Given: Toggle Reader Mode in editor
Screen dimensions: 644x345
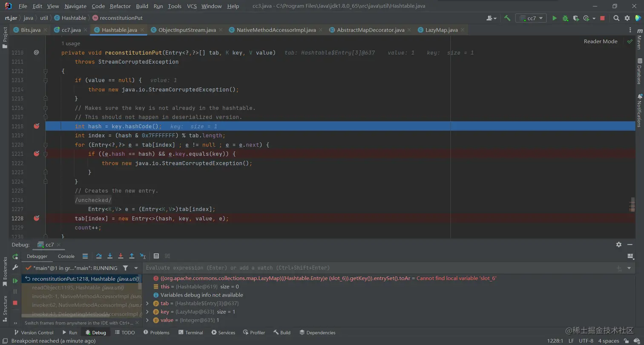Looking at the screenshot, I should [x=600, y=41].
